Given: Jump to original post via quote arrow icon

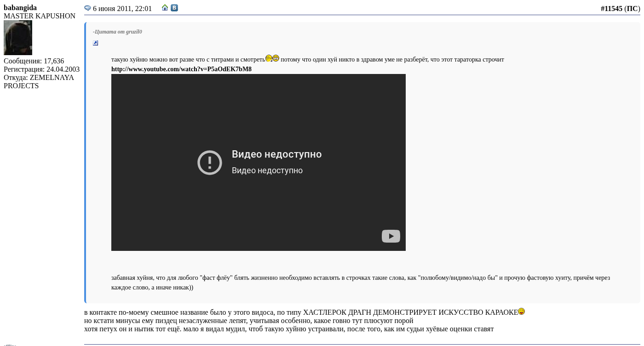Looking at the screenshot, I should pos(96,43).
